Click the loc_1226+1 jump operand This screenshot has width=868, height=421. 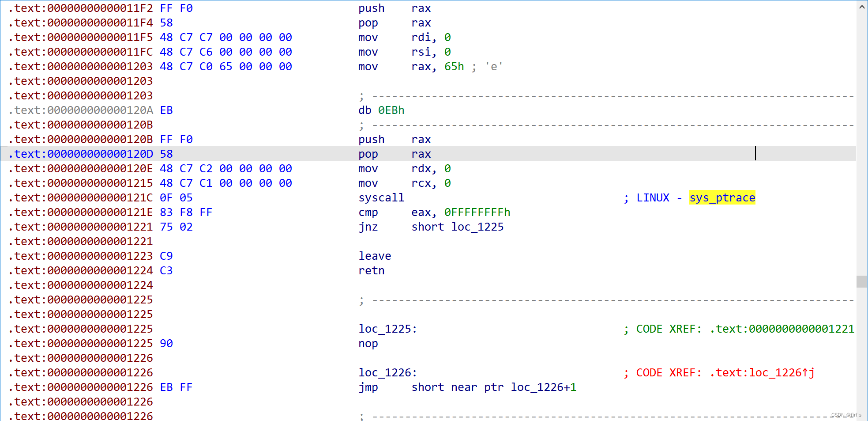click(544, 387)
